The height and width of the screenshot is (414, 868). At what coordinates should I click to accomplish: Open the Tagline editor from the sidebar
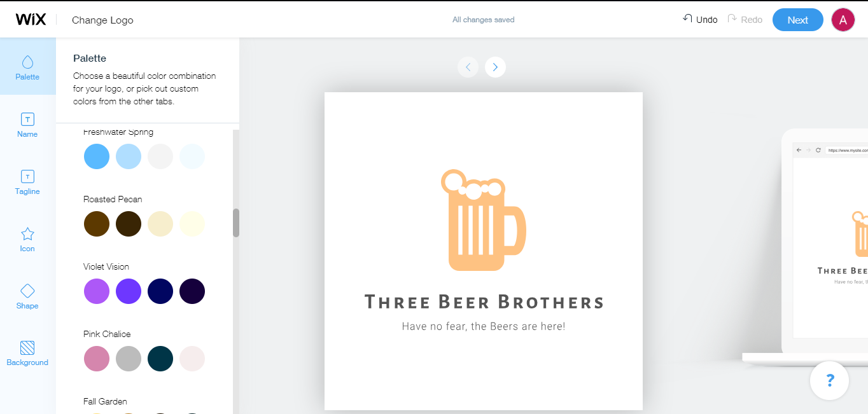pyautogui.click(x=27, y=183)
